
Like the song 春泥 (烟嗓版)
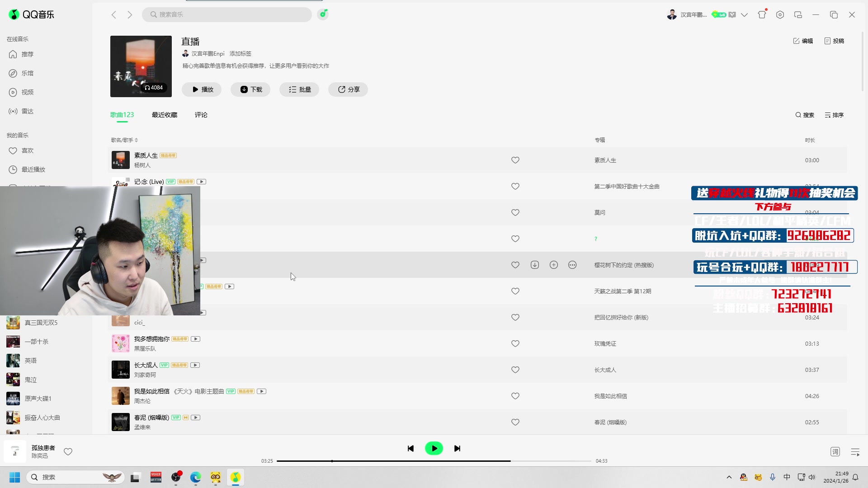click(x=515, y=422)
